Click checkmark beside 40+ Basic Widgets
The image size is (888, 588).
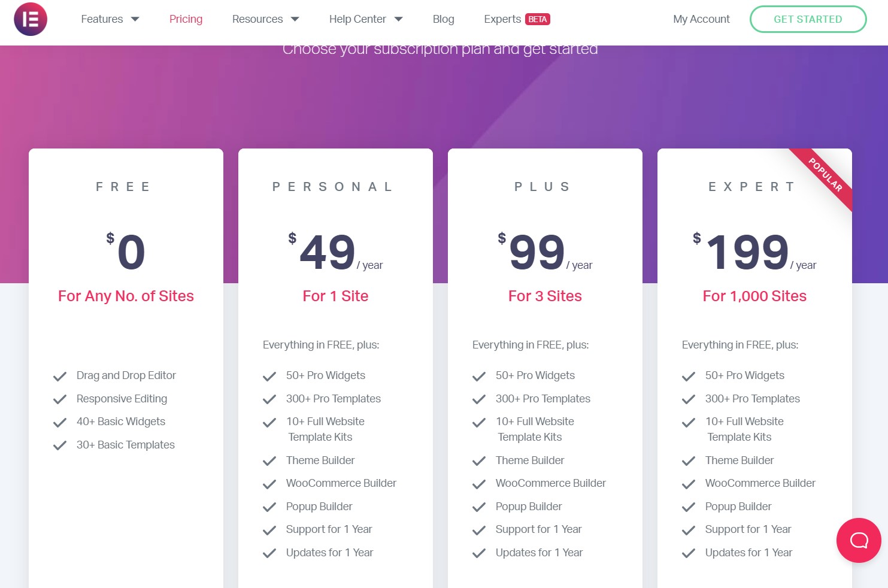[x=60, y=423]
